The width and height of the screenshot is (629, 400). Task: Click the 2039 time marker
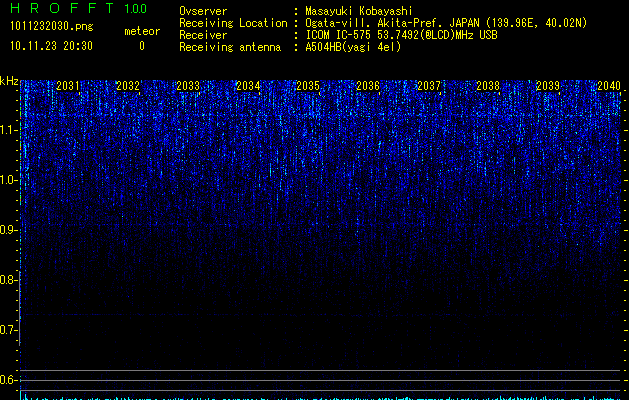(548, 86)
